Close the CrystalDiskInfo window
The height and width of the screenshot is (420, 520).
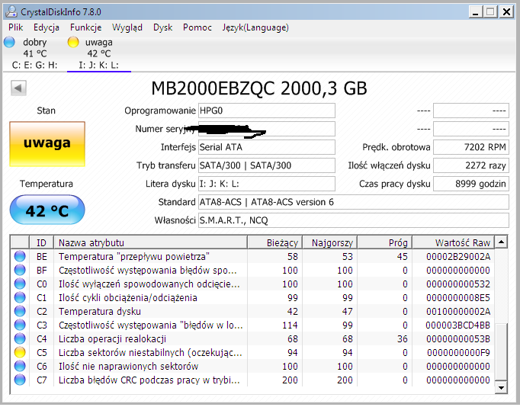(x=506, y=12)
